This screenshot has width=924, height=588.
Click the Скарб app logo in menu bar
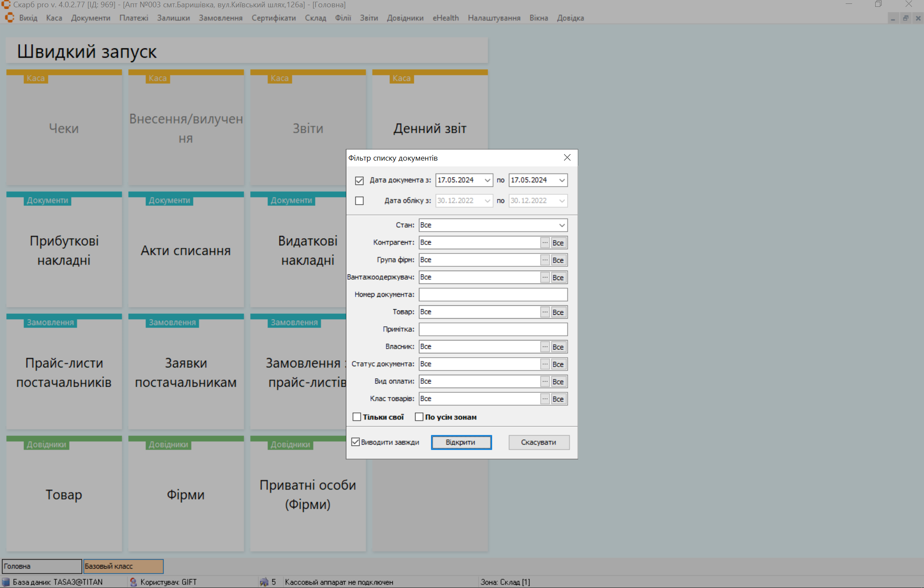tap(9, 18)
